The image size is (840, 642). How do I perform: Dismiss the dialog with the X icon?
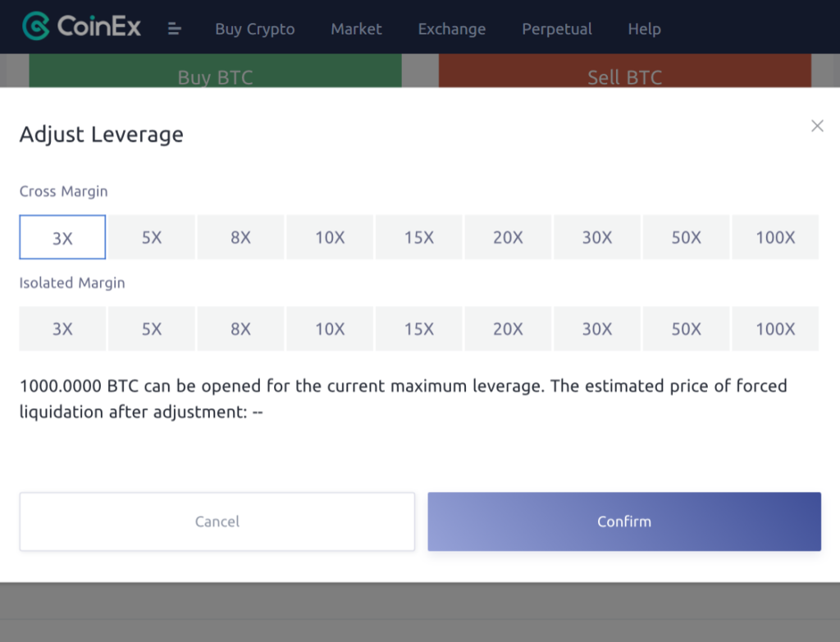pos(817,125)
